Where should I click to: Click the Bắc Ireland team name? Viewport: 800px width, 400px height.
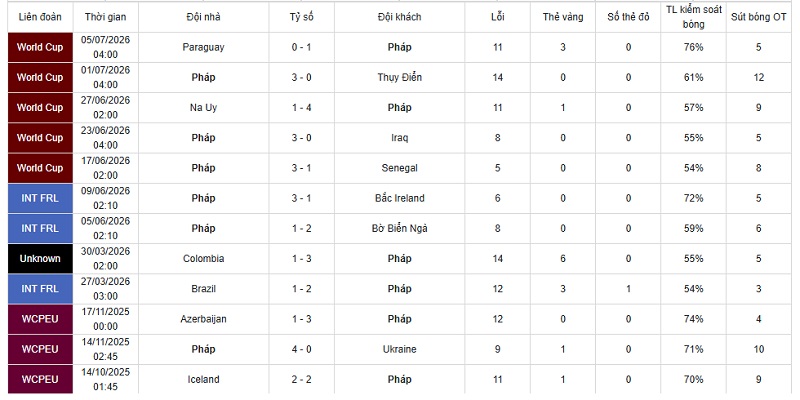coord(399,198)
